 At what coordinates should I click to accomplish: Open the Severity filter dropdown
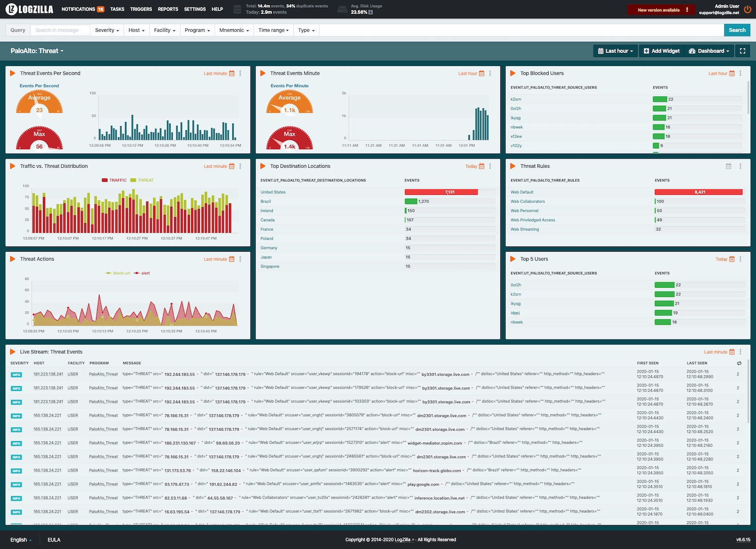coord(107,30)
